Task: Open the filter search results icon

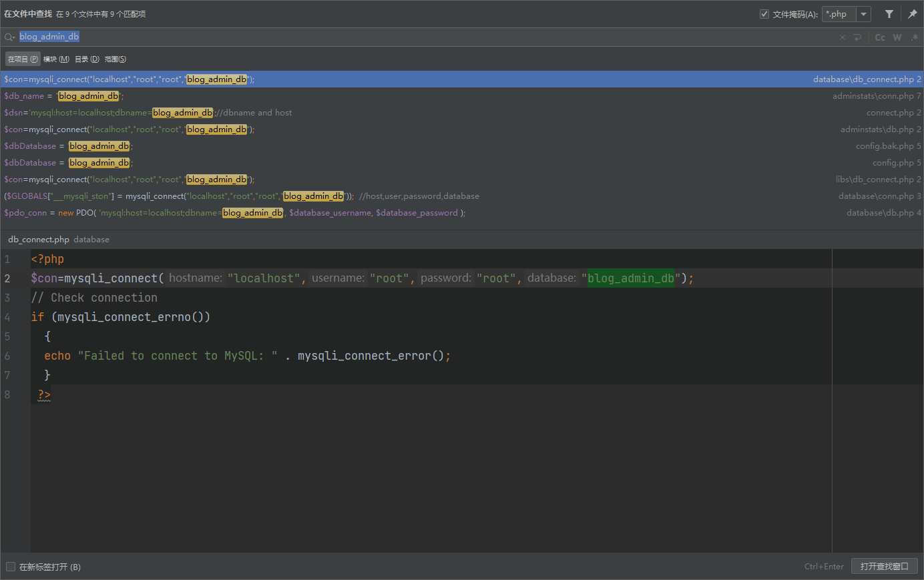Action: click(x=889, y=14)
